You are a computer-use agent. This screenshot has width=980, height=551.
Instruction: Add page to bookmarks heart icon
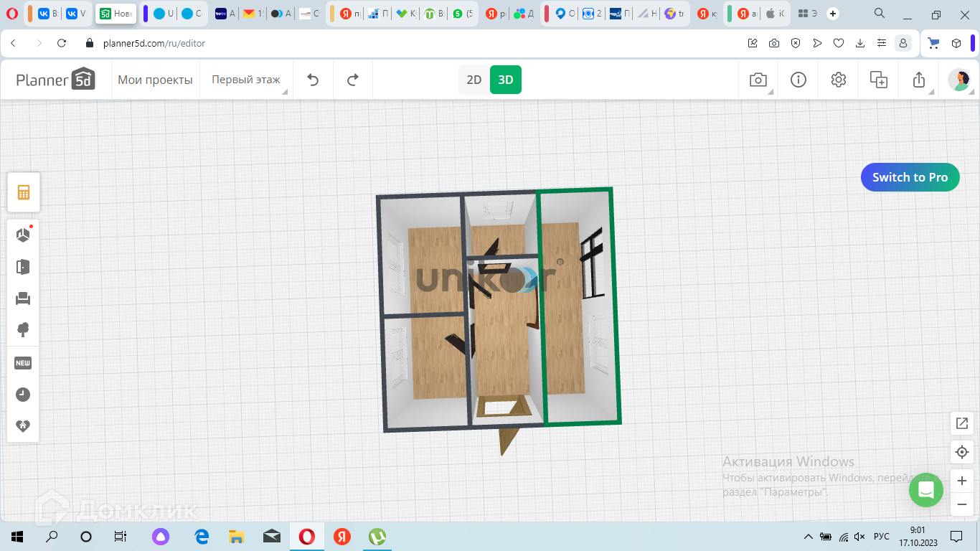coord(839,43)
